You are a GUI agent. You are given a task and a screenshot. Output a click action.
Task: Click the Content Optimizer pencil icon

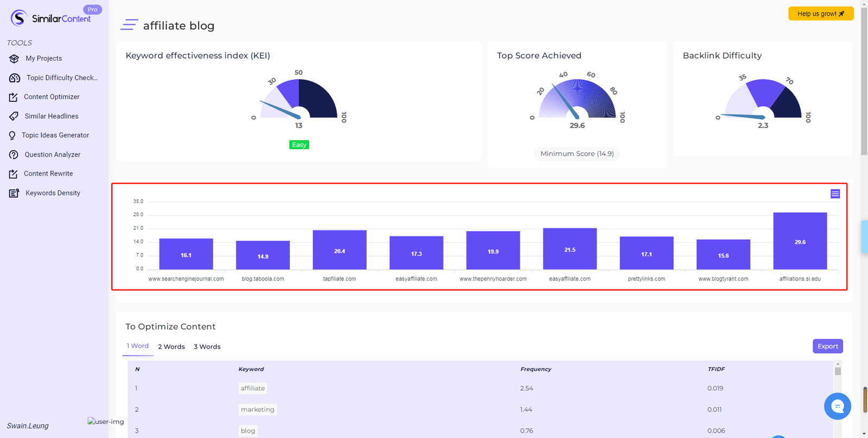point(14,97)
